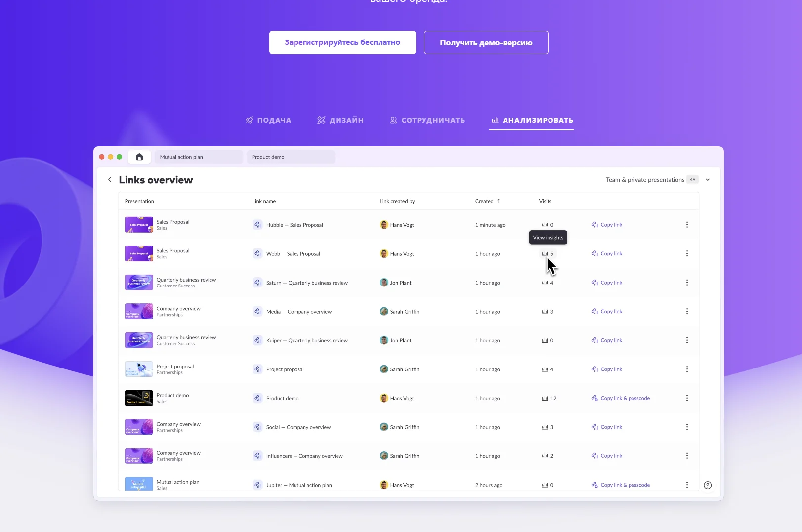Click the Зарегистрируйтесь бесплатно button
This screenshot has height=532, width=802.
(342, 42)
